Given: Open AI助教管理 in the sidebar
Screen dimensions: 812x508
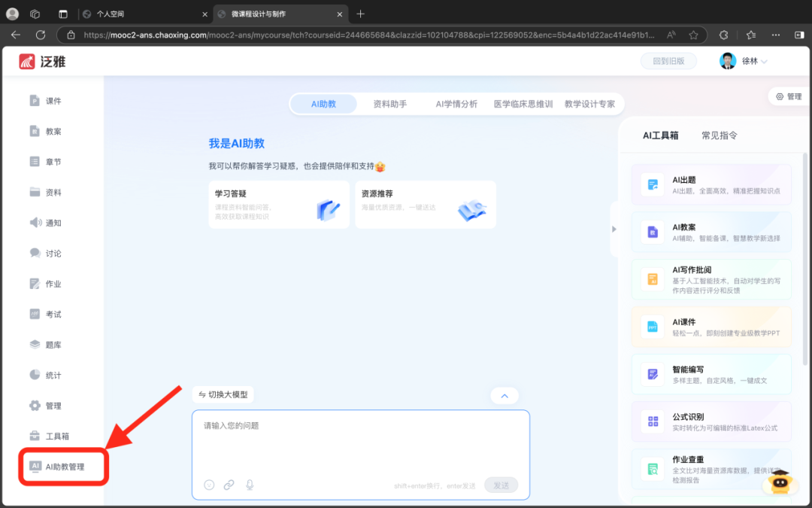Looking at the screenshot, I should point(64,467).
